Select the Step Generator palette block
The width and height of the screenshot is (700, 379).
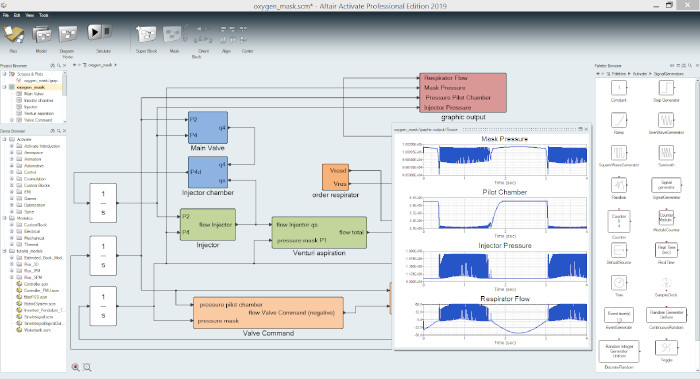click(666, 87)
